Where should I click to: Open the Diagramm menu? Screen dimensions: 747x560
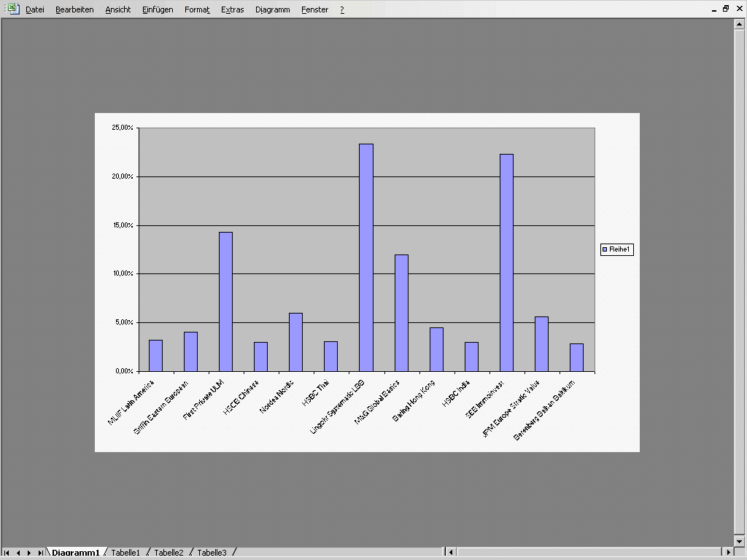[273, 9]
